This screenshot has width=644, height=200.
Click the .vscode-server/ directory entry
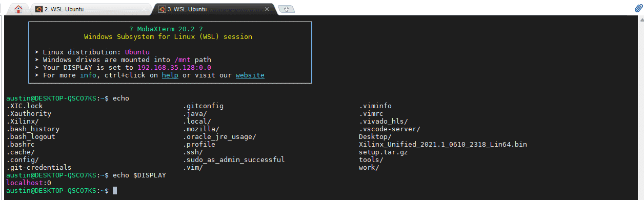pyautogui.click(x=389, y=129)
